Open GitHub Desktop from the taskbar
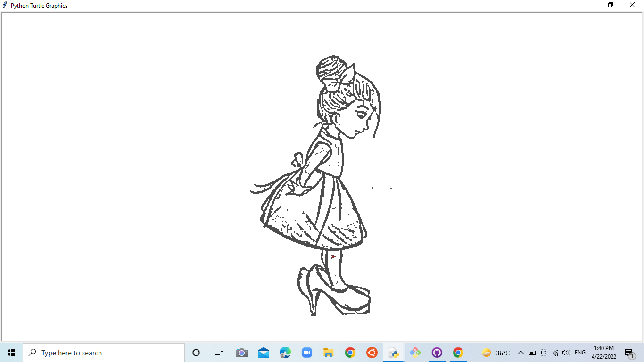Screen dimensions: 644x362 pos(437,353)
